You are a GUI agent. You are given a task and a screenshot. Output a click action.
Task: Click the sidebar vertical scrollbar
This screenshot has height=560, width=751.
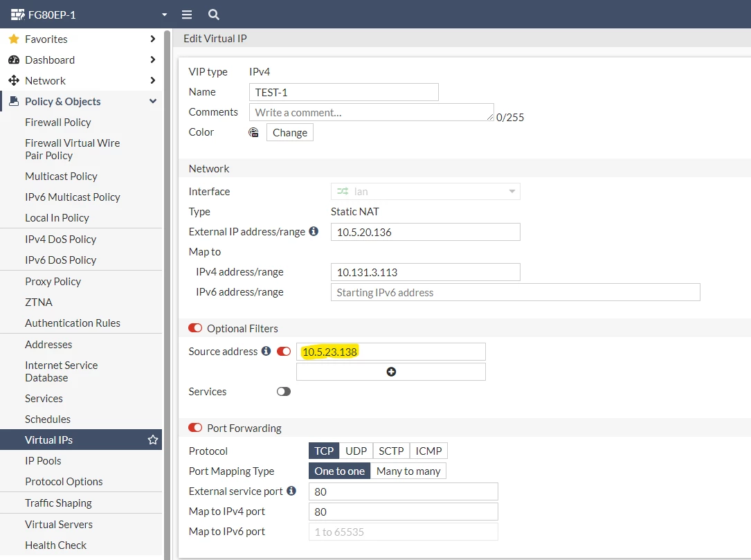167,295
